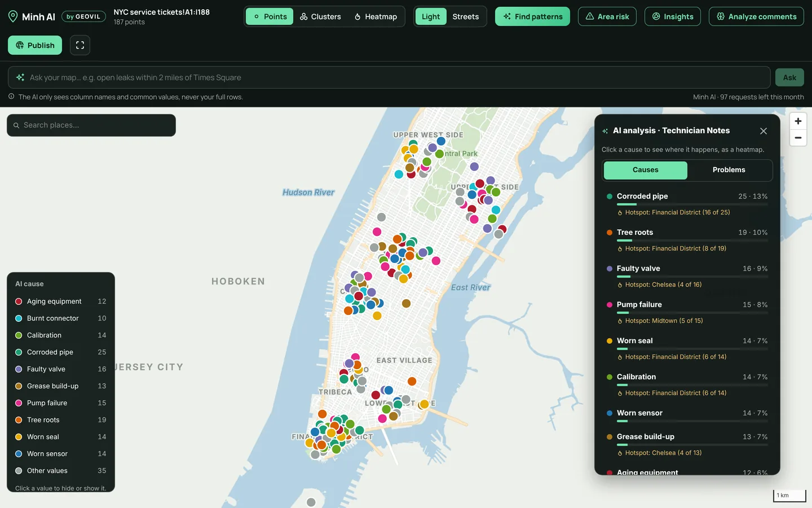Hide Aging equipment in the legend
The image size is (812, 508).
60,301
